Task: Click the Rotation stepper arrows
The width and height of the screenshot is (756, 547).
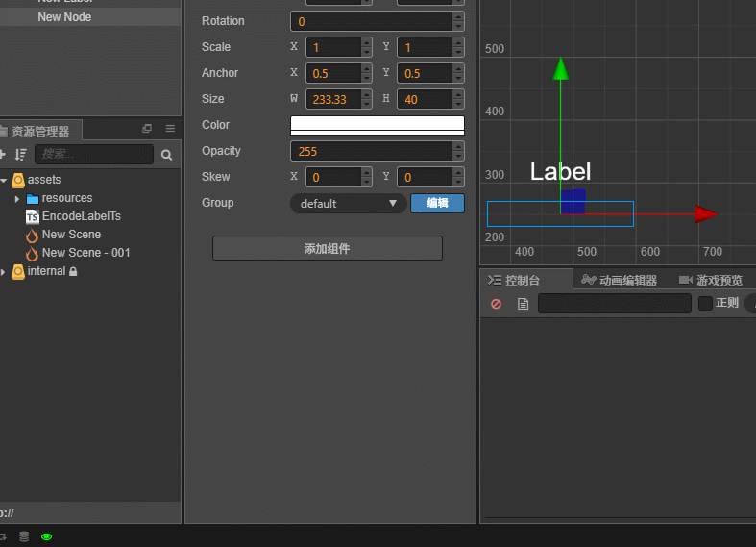Action: click(x=458, y=21)
